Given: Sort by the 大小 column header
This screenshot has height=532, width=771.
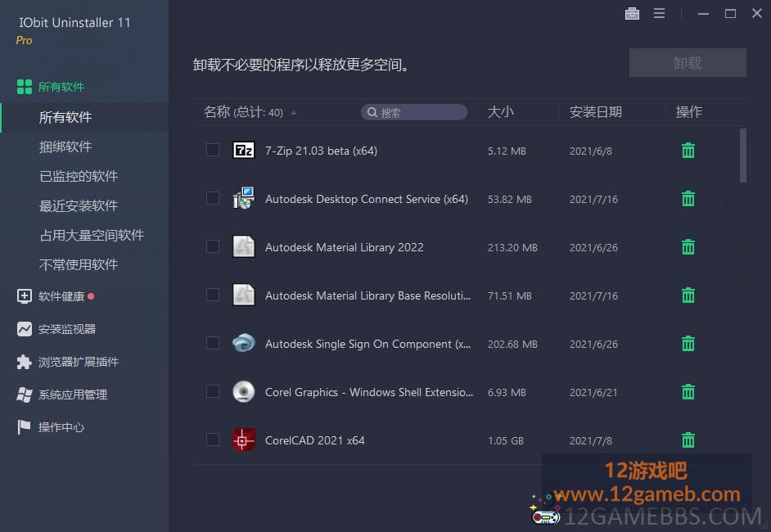Looking at the screenshot, I should click(501, 112).
